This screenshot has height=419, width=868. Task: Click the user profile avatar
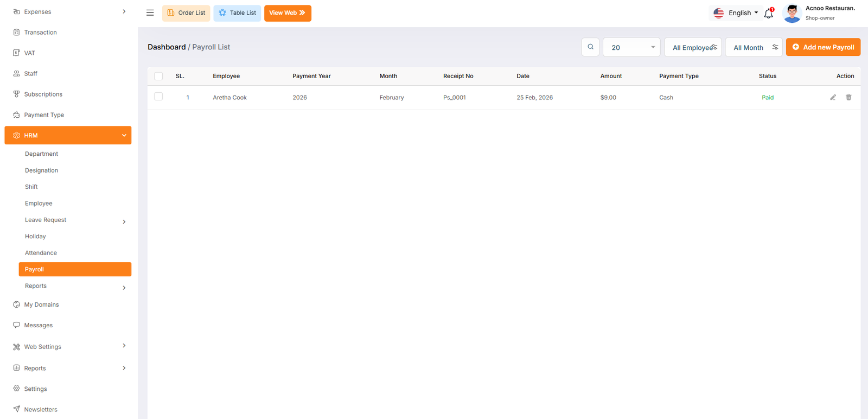(x=792, y=14)
